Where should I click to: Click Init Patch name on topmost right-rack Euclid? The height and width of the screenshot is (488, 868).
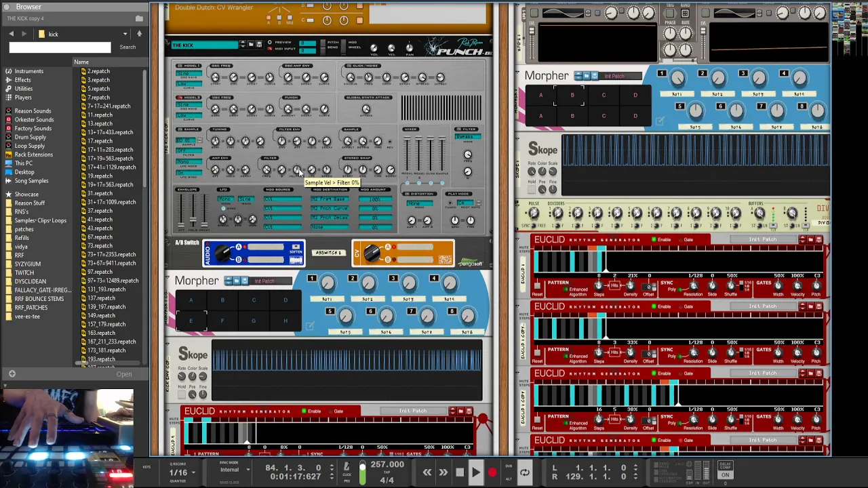point(762,240)
